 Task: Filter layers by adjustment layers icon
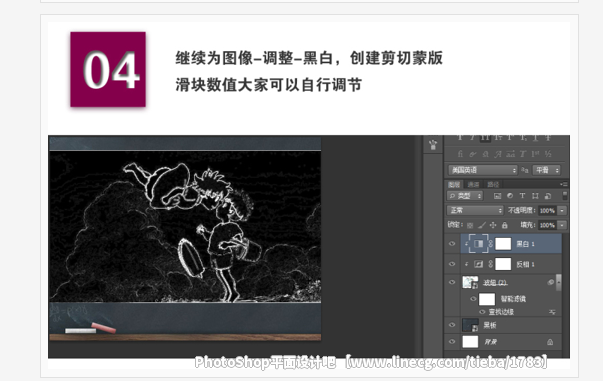(510, 196)
